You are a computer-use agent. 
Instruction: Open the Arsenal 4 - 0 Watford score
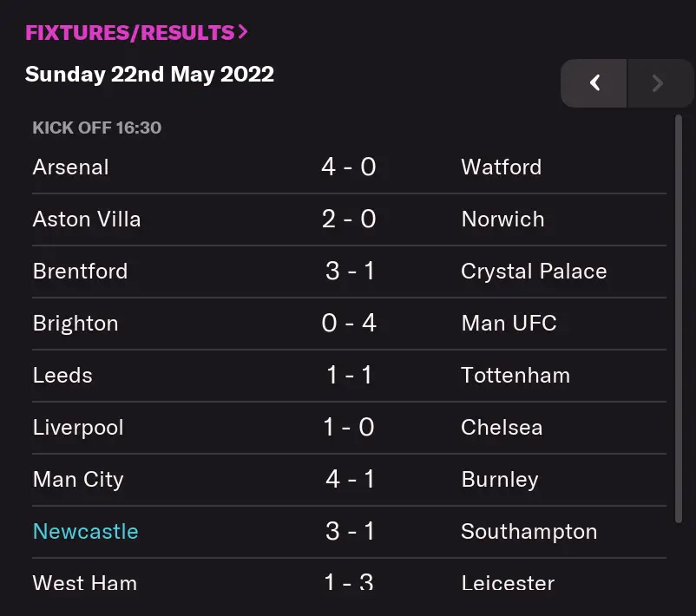[349, 167]
